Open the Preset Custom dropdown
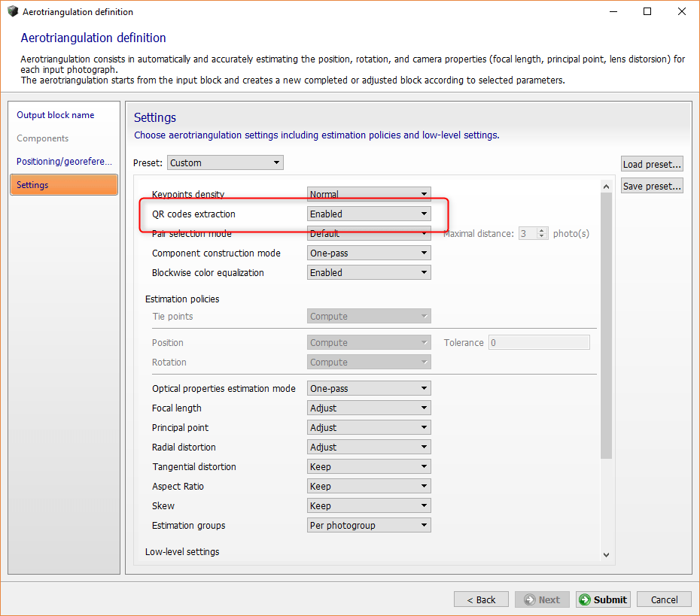This screenshot has height=616, width=700. point(225,162)
